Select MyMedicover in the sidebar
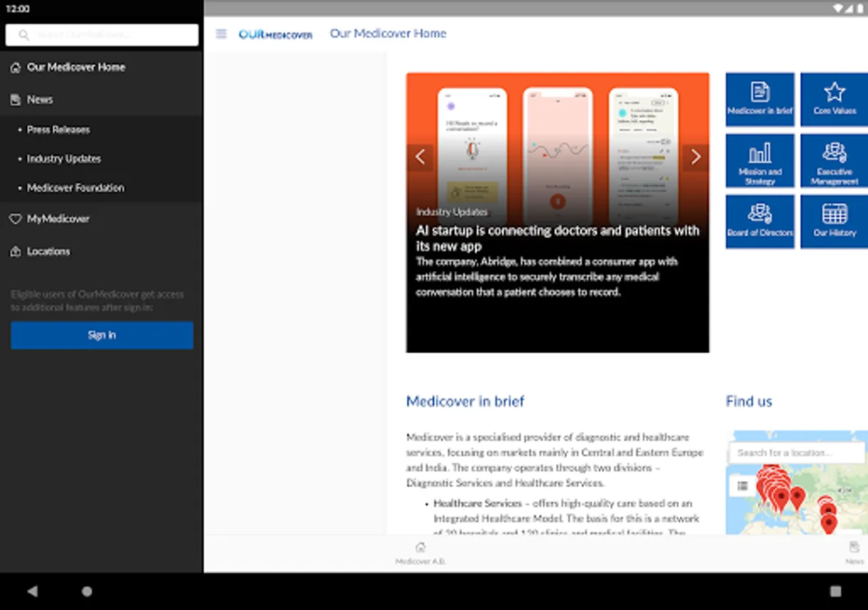Screen dimensions: 868x610 point(102,219)
